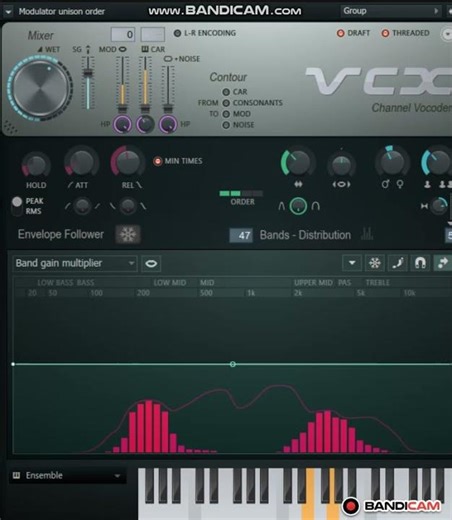The width and height of the screenshot is (452, 520).
Task: Select Contour CAR radio button
Action: (226, 92)
